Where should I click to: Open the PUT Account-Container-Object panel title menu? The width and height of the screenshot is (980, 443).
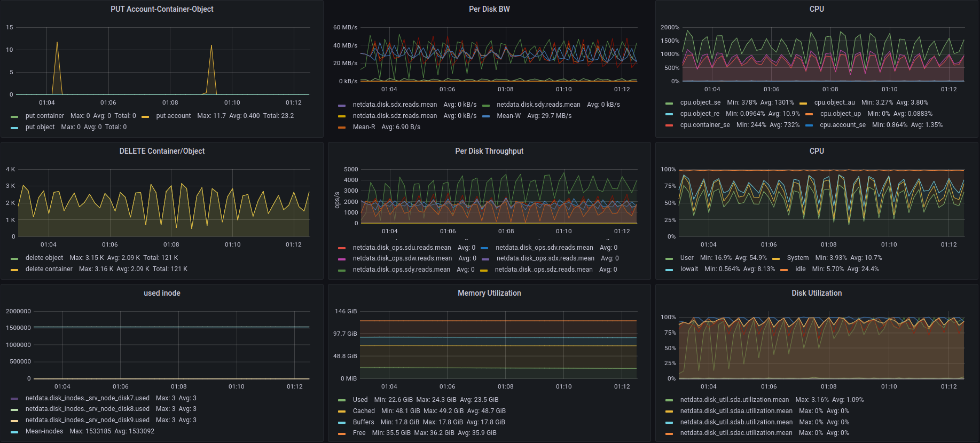pyautogui.click(x=162, y=9)
